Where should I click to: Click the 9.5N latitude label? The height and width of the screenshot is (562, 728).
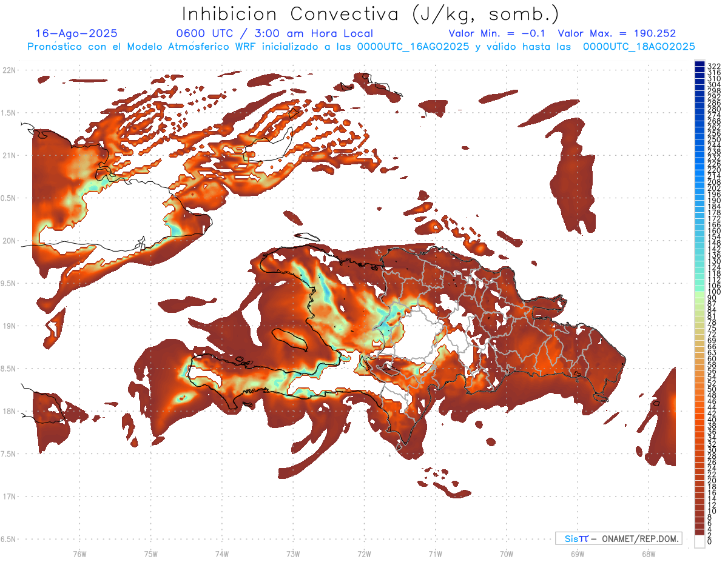pyautogui.click(x=8, y=284)
